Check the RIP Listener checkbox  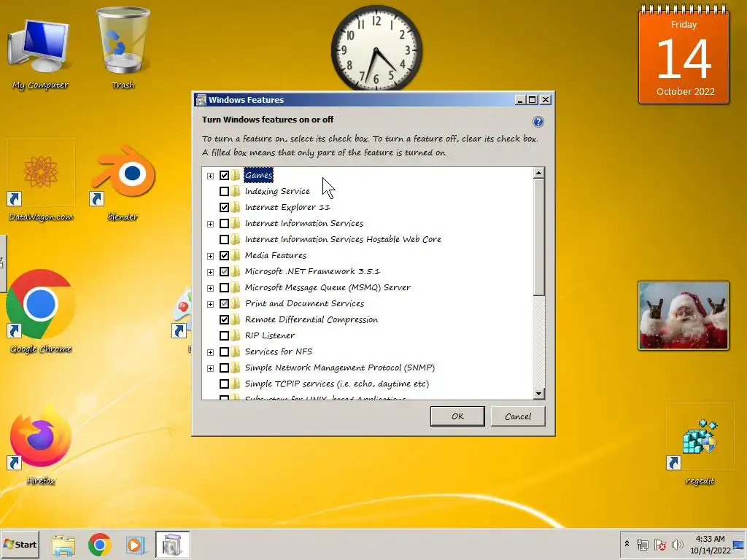coord(224,335)
